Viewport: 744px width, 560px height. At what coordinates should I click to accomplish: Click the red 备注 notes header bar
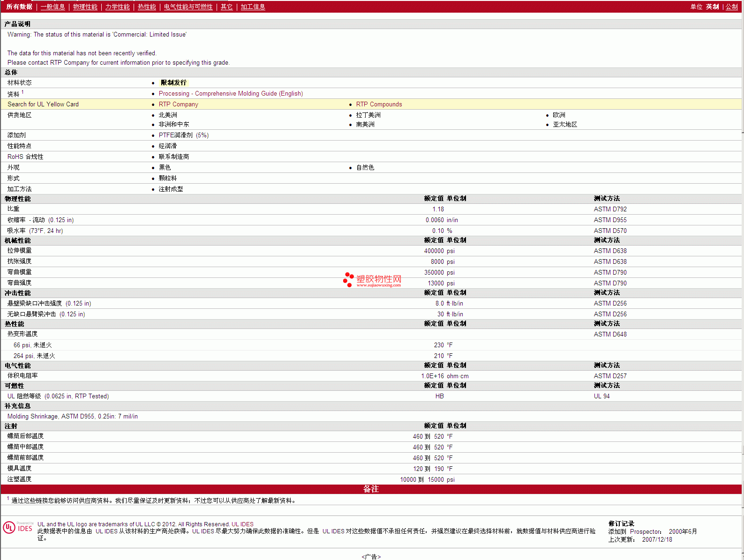pos(371,489)
